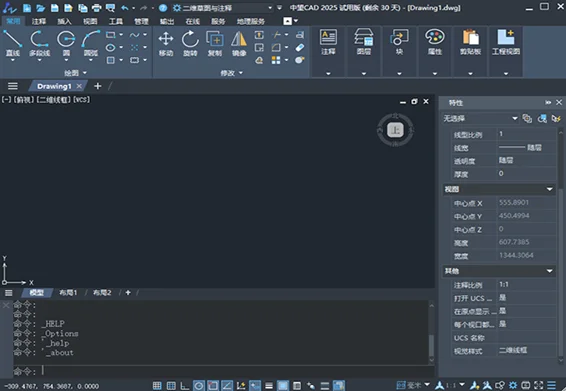Viewport: 566px width, 391px height.
Task: Click the trim tool in 修改 panel
Action: click(277, 35)
